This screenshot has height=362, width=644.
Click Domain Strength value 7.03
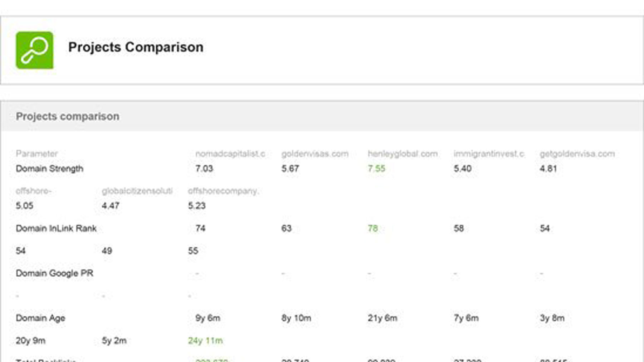click(204, 169)
